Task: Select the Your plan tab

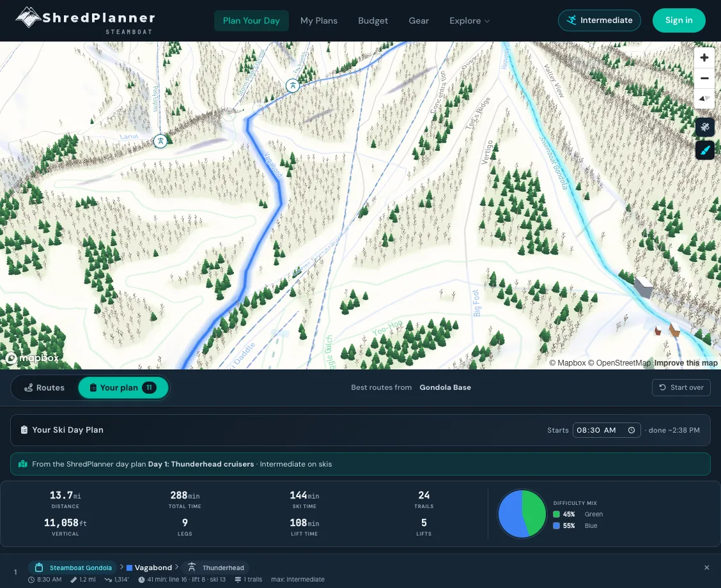Action: [x=123, y=387]
